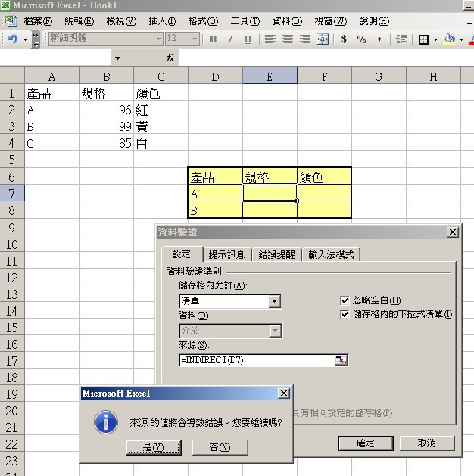Screen dimensions: 474x476
Task: Open 編輯(E) menu
Action: (x=80, y=21)
